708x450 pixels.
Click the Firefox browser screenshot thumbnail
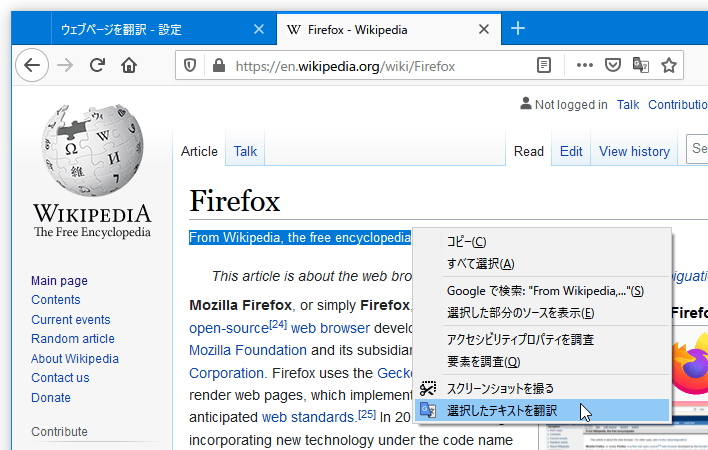click(x=623, y=435)
